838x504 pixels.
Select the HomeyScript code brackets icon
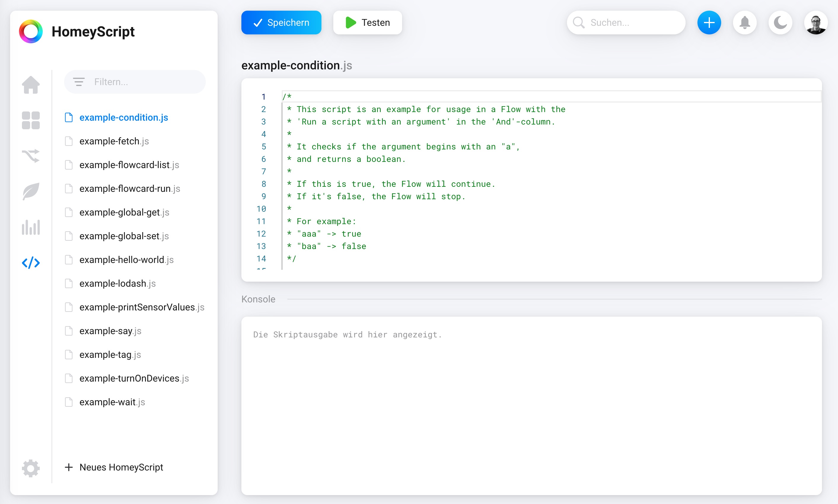tap(31, 263)
